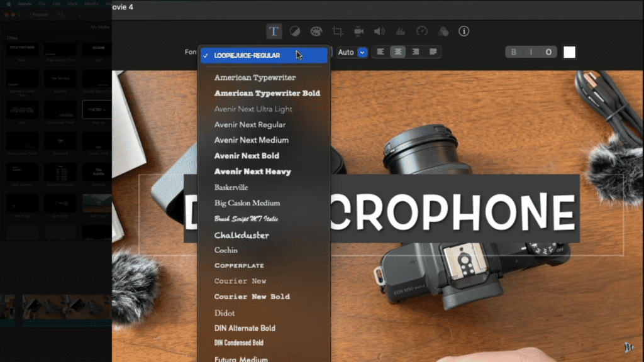Switch to My Media tab

tap(100, 27)
